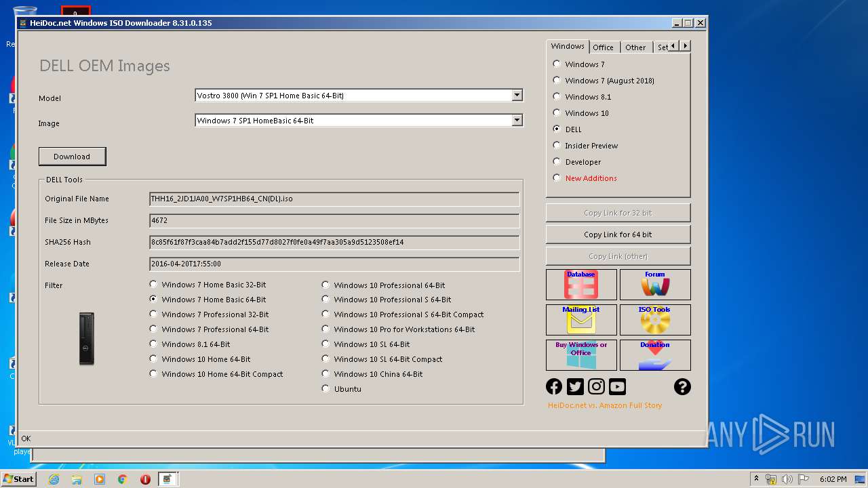Open HeiDoc.net vs. Amazon Full Story link
Screen dimensions: 868x488
(x=605, y=405)
